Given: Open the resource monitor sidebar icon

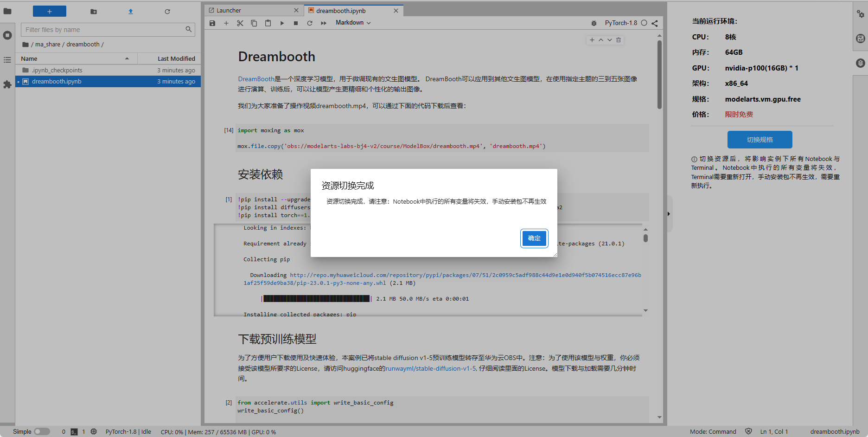Looking at the screenshot, I should tap(861, 39).
